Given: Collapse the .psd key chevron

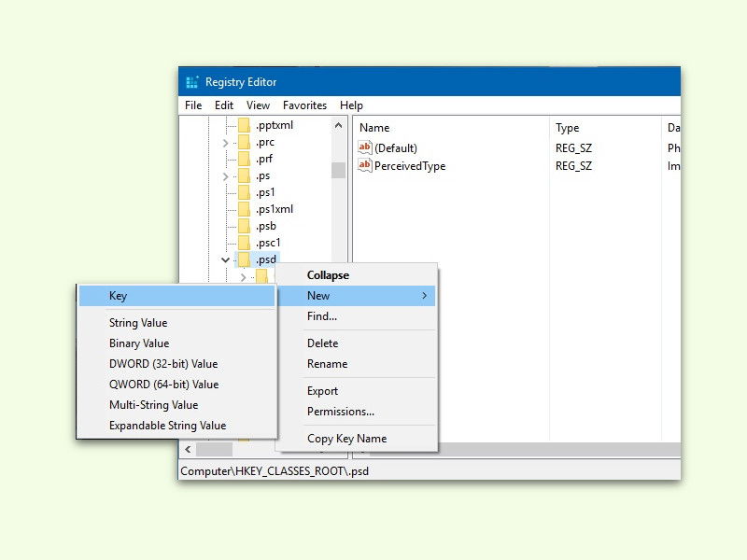Looking at the screenshot, I should 225,260.
